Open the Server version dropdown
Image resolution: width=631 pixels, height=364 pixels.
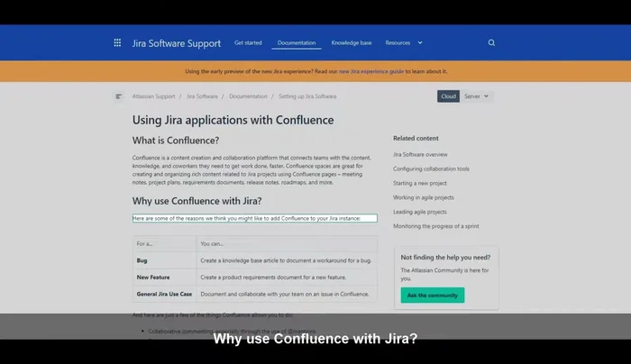477,96
